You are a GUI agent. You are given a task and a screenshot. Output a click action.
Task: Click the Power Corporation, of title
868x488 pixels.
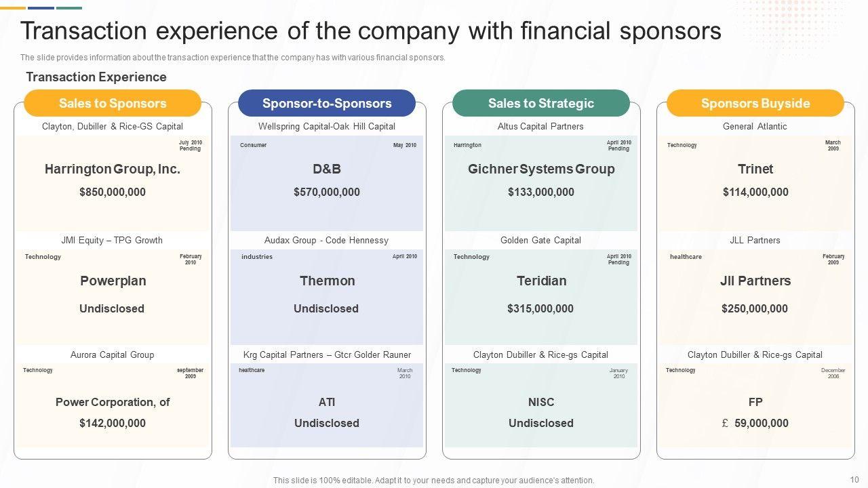(x=113, y=402)
